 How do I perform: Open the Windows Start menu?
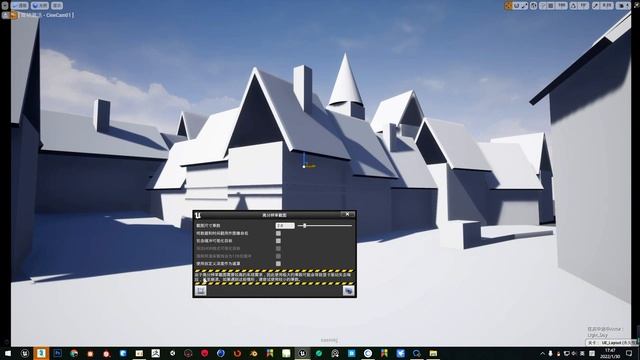click(x=8, y=353)
